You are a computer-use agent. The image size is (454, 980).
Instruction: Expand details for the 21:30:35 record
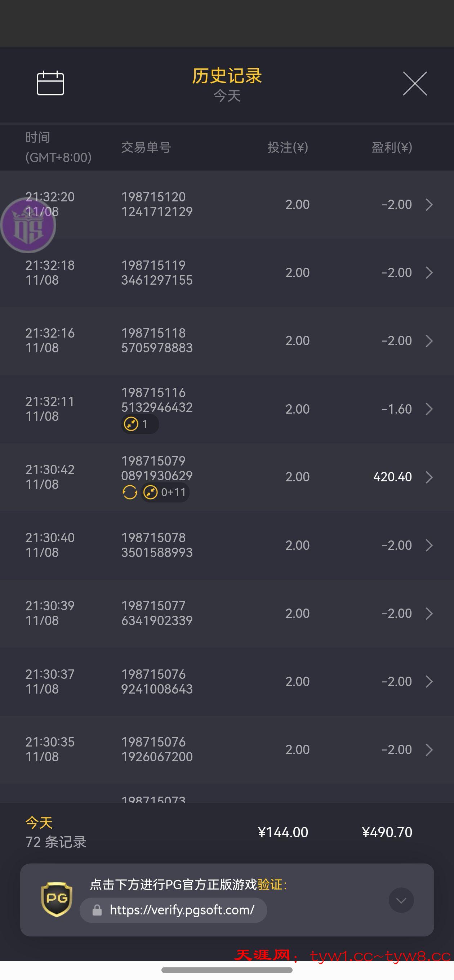click(429, 749)
